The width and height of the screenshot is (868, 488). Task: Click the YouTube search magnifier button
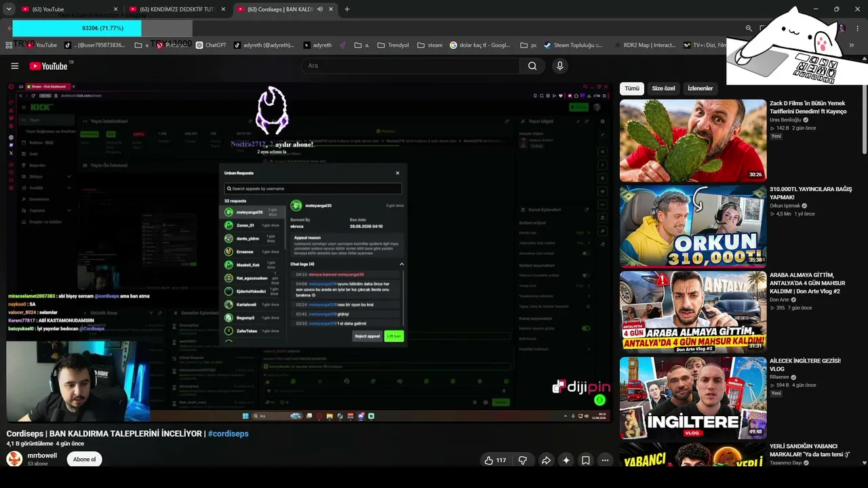pos(532,66)
